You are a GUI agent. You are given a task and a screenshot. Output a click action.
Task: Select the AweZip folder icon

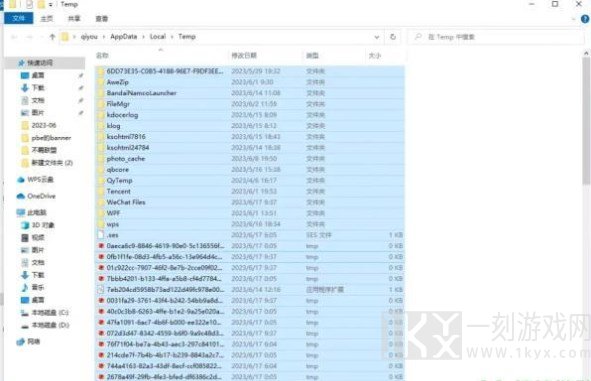[101, 82]
